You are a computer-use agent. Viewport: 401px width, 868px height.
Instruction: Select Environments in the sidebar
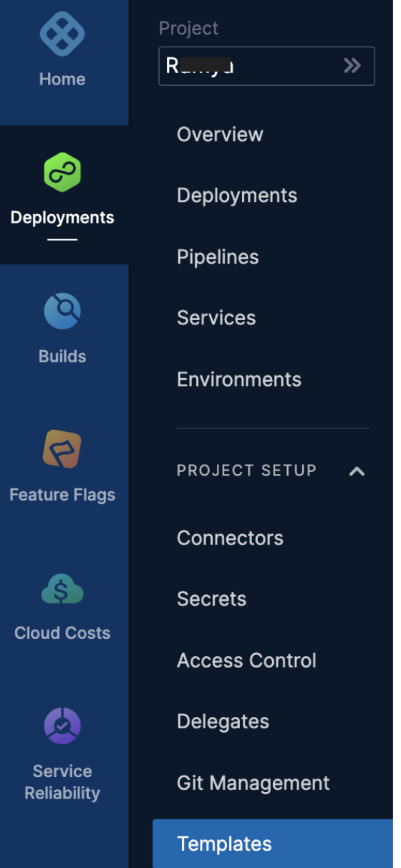click(239, 380)
